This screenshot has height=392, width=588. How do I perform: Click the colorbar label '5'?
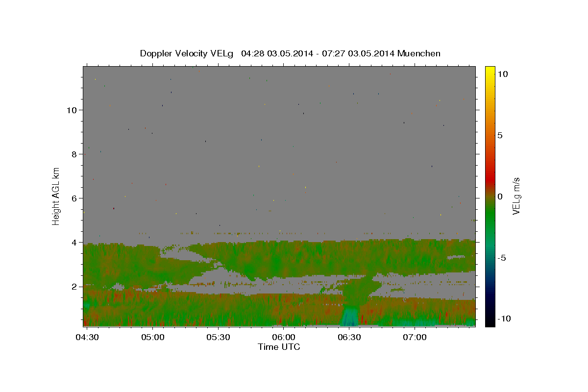pyautogui.click(x=500, y=135)
